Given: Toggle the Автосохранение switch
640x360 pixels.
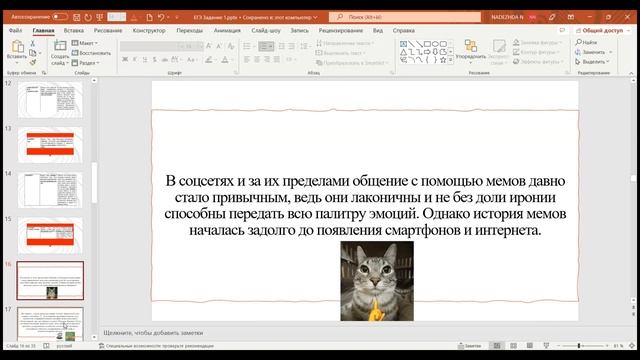Looking at the screenshot, I should point(60,17).
